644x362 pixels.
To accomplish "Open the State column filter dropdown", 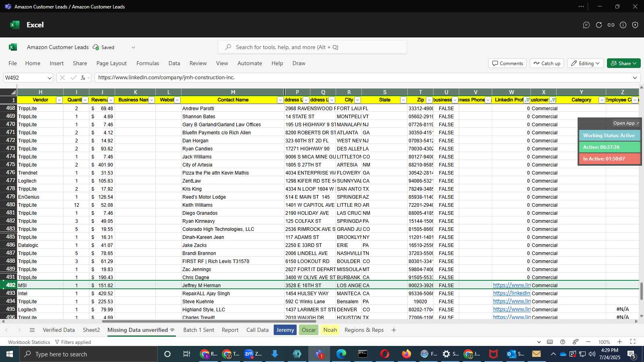I will 403,100.
